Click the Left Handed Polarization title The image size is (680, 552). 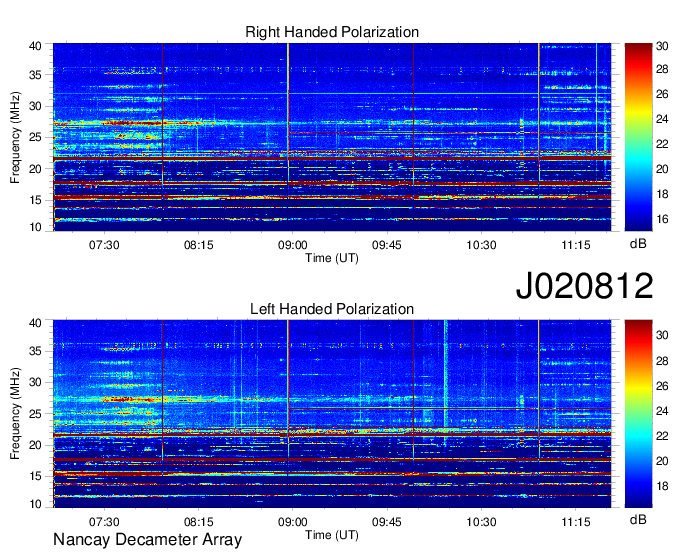(332, 309)
